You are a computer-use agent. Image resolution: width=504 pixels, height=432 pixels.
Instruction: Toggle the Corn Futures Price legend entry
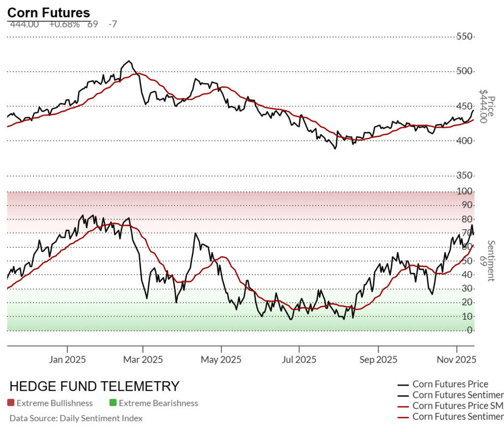click(450, 384)
